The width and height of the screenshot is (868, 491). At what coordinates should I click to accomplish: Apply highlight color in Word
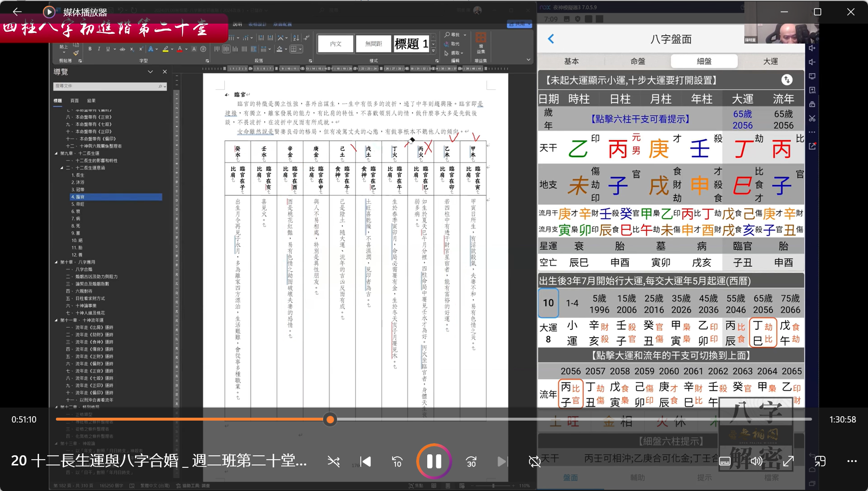(165, 49)
